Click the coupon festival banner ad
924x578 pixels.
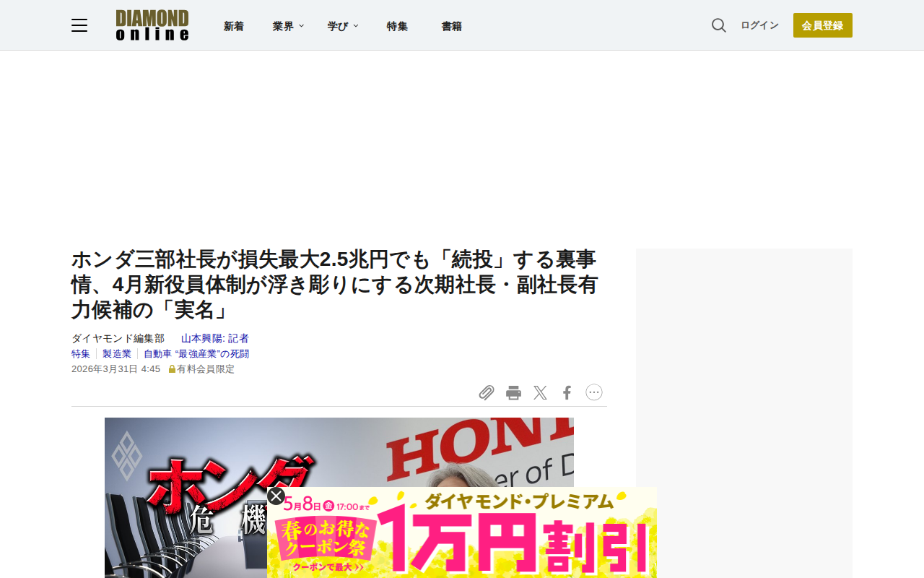click(462, 532)
